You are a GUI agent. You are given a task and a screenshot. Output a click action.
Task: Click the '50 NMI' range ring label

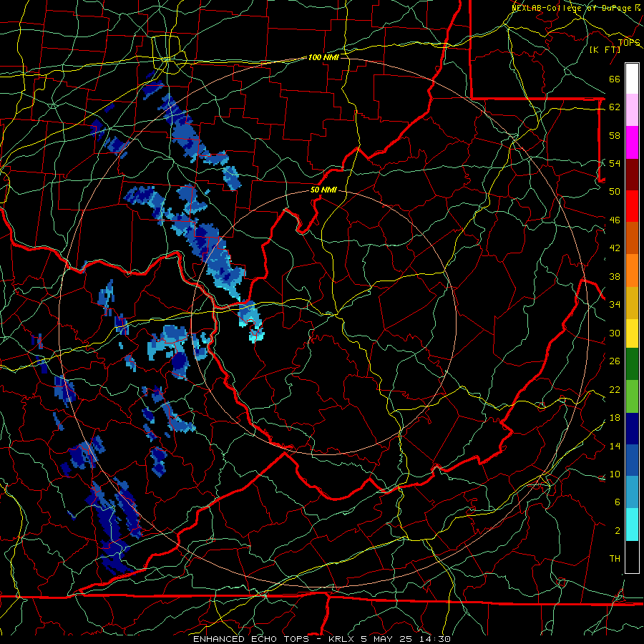click(x=323, y=190)
